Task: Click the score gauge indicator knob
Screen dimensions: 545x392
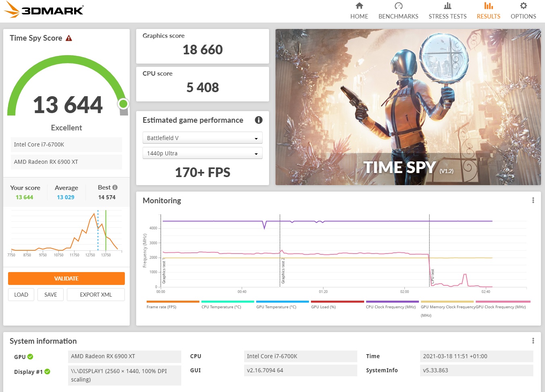Action: 123,104
